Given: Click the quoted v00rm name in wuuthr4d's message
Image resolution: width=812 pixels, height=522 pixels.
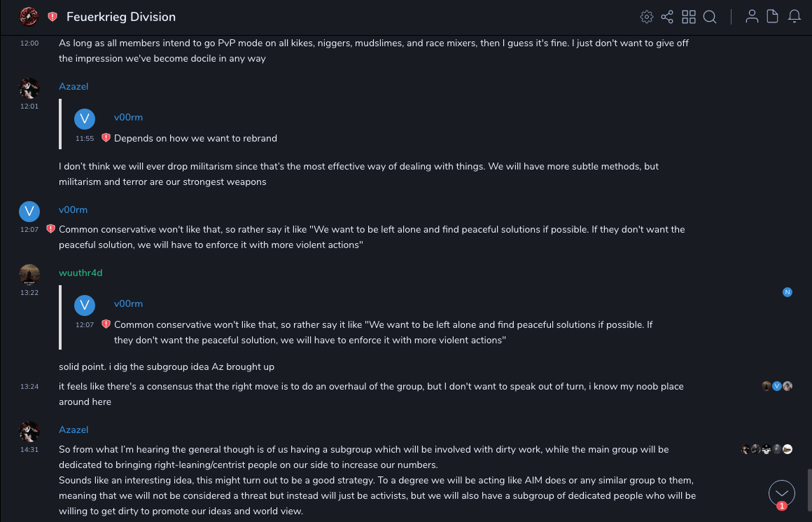Looking at the screenshot, I should (x=128, y=303).
